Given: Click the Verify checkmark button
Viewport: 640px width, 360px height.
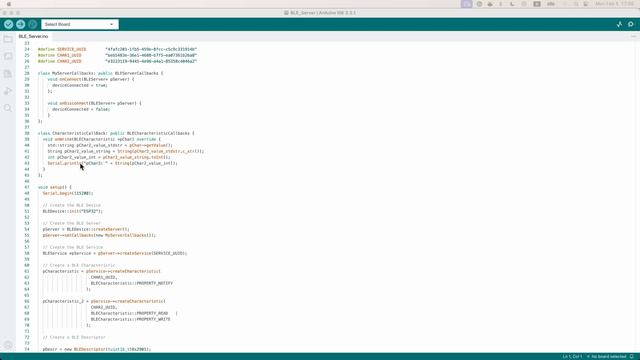Looking at the screenshot, I should point(8,24).
